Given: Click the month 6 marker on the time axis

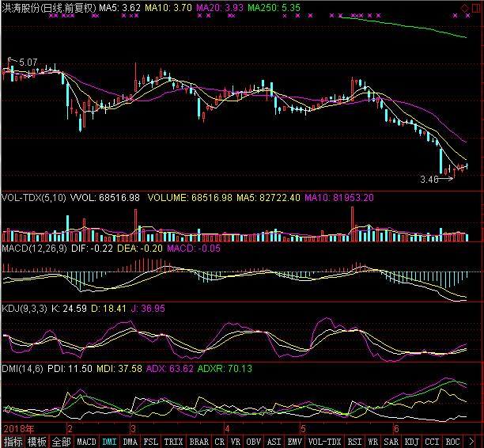Looking at the screenshot, I should (396, 429).
